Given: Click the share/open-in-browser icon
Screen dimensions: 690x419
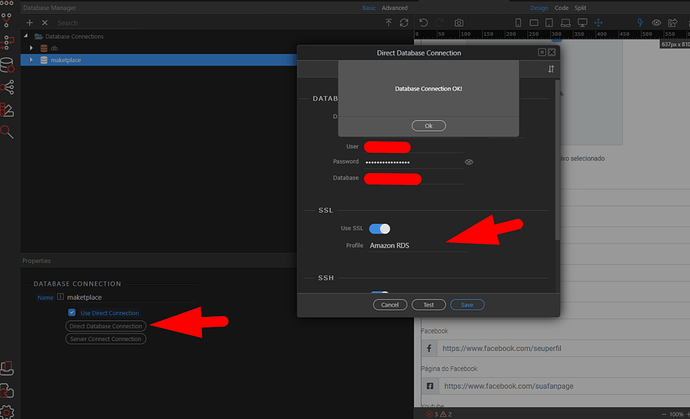Looking at the screenshot, I should (x=672, y=22).
